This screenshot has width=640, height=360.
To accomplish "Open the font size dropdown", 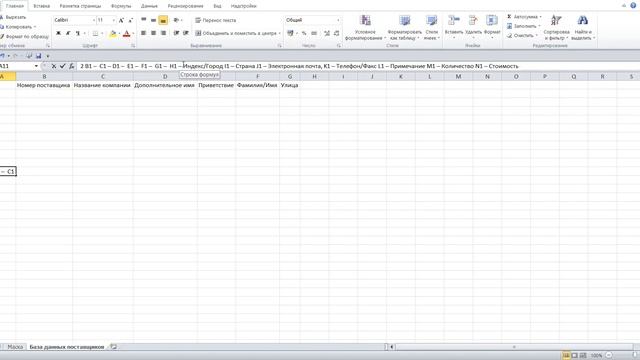I will [x=113, y=20].
